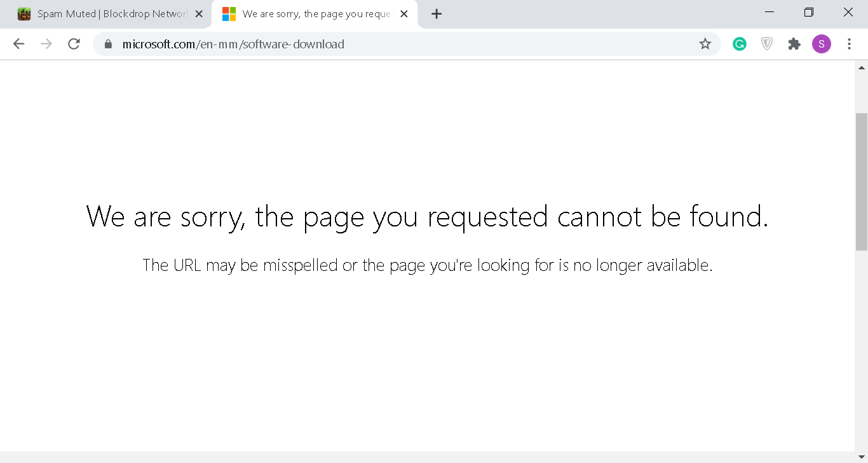Navigate back to the previous page
Screen dimensions: 868x463
click(18, 44)
